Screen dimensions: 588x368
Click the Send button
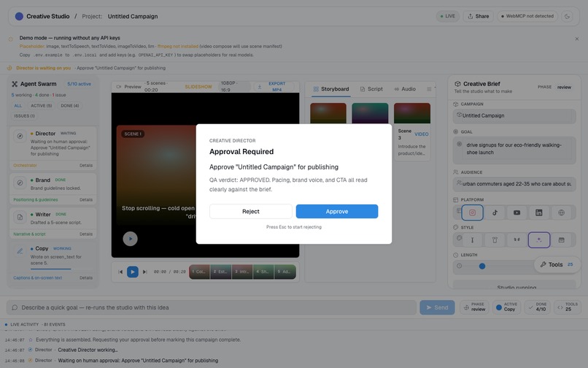click(x=437, y=307)
